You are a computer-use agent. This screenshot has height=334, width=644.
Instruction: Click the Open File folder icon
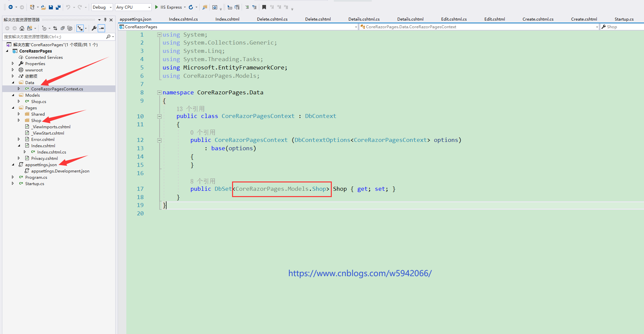[x=43, y=7]
